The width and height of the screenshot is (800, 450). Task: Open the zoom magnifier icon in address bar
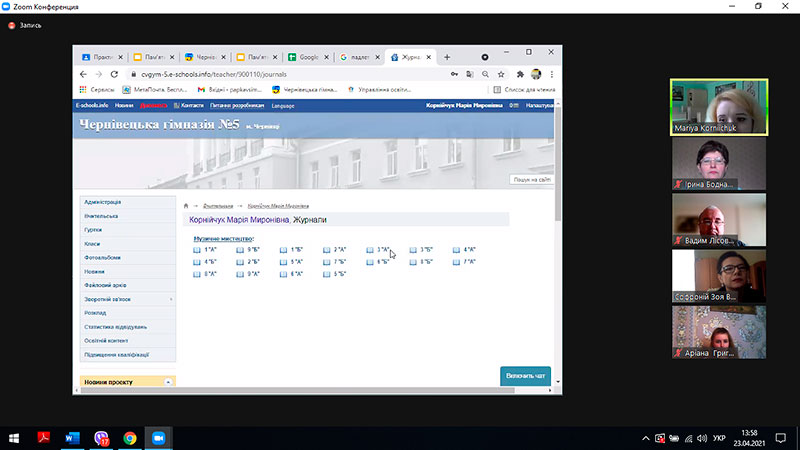pos(485,74)
